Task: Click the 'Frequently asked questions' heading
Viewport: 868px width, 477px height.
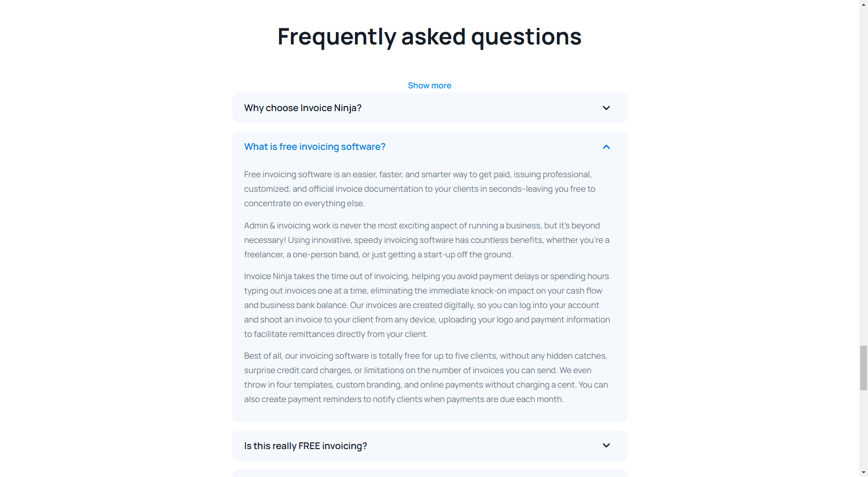Action: tap(429, 37)
